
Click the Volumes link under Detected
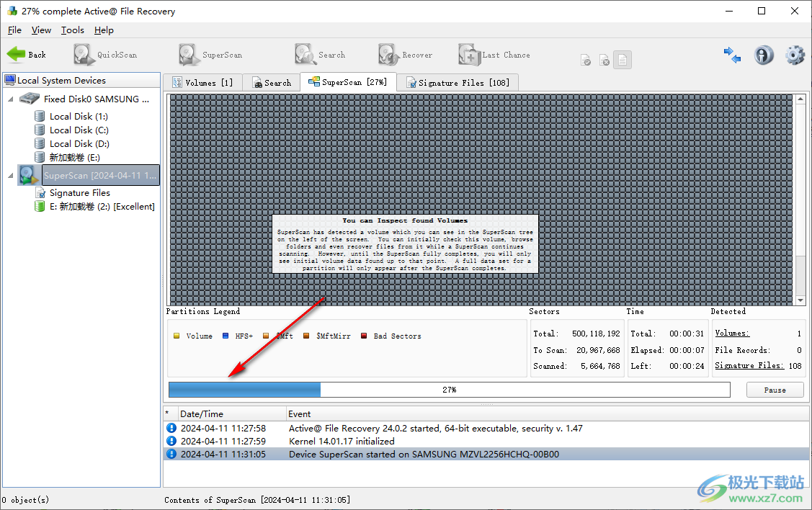731,334
